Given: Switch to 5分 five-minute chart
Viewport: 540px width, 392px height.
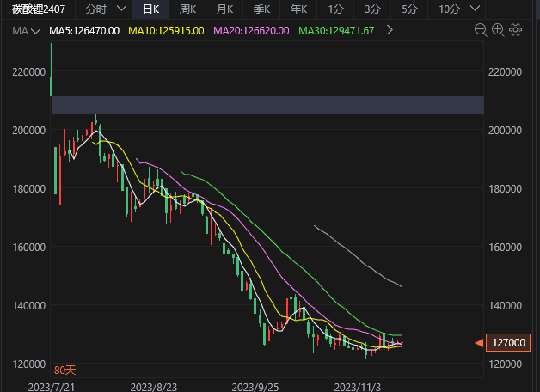Looking at the screenshot, I should click(x=409, y=9).
